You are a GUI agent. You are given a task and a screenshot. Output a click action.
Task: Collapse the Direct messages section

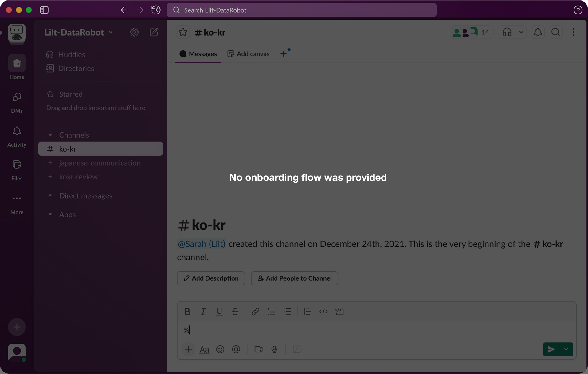50,195
